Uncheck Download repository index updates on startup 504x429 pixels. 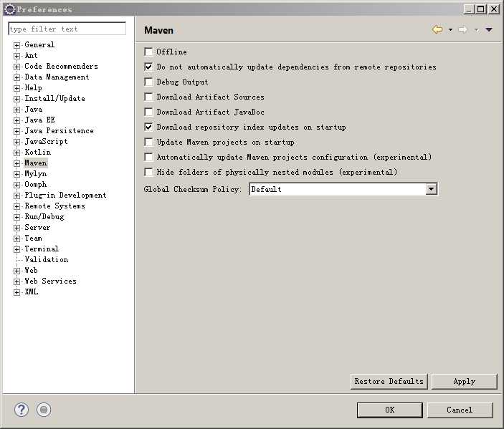pos(148,127)
